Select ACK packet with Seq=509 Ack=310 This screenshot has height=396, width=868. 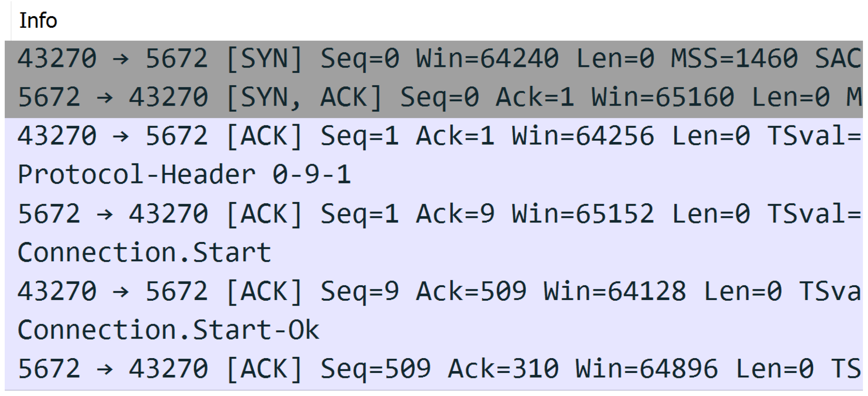[x=434, y=370]
